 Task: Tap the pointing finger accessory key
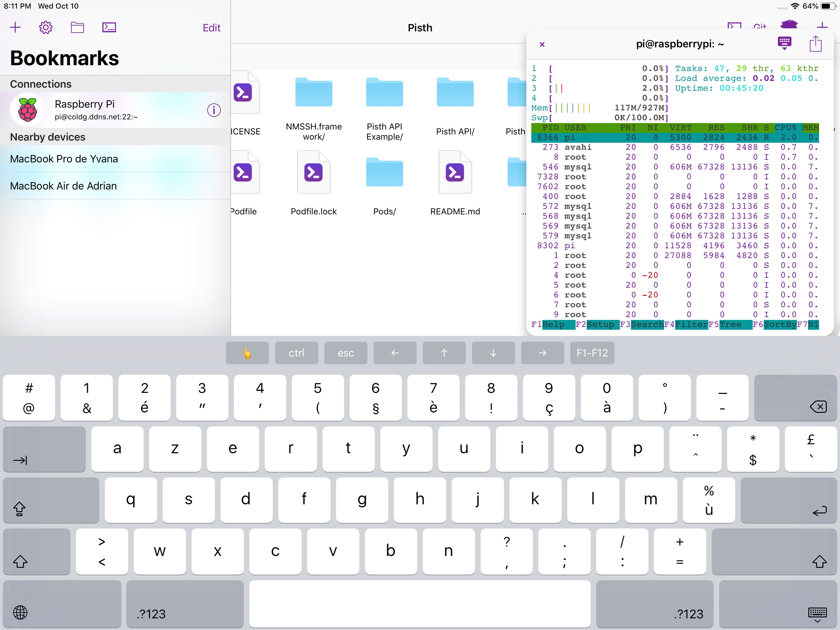click(247, 353)
